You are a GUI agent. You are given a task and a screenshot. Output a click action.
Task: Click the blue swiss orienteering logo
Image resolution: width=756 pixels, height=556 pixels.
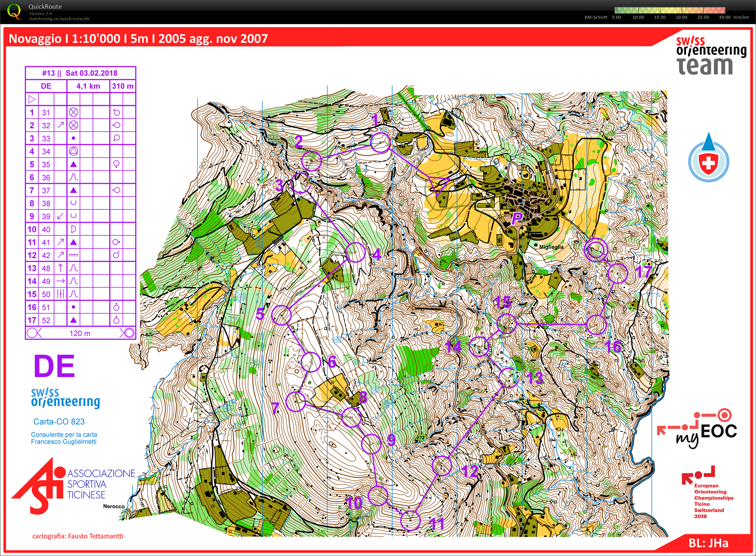[65, 398]
